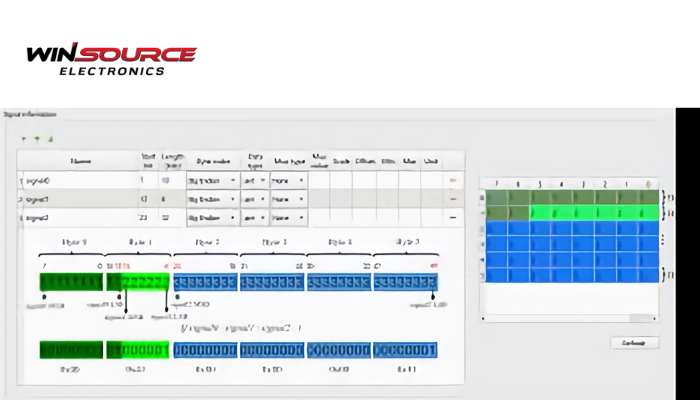This screenshot has width=700, height=400.
Task: Click the Start bit cell of signal1
Action: pos(144,199)
